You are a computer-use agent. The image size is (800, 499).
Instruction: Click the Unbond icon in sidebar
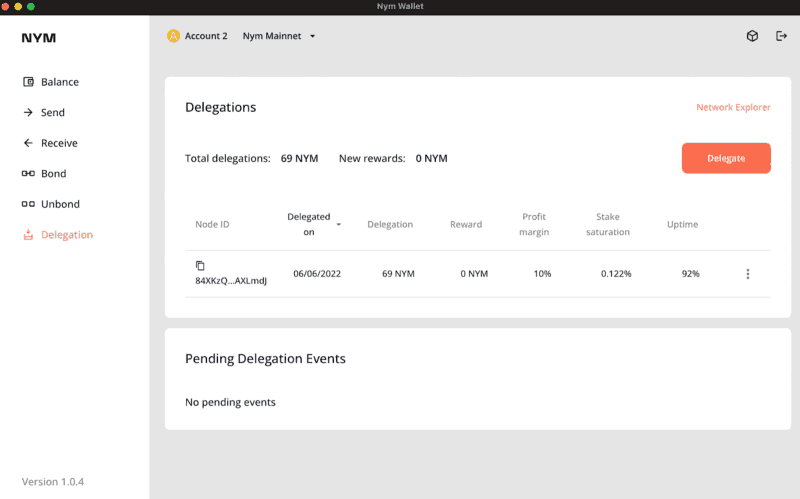pyautogui.click(x=28, y=204)
